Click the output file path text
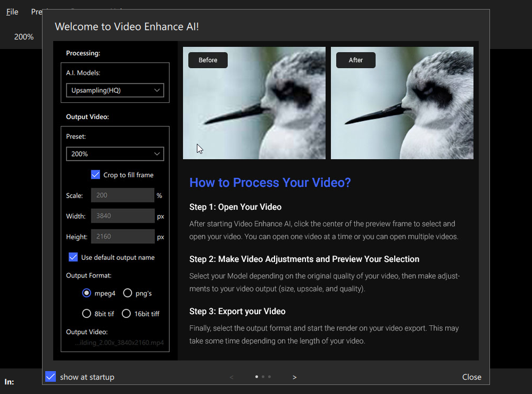532x394 pixels. [x=119, y=343]
